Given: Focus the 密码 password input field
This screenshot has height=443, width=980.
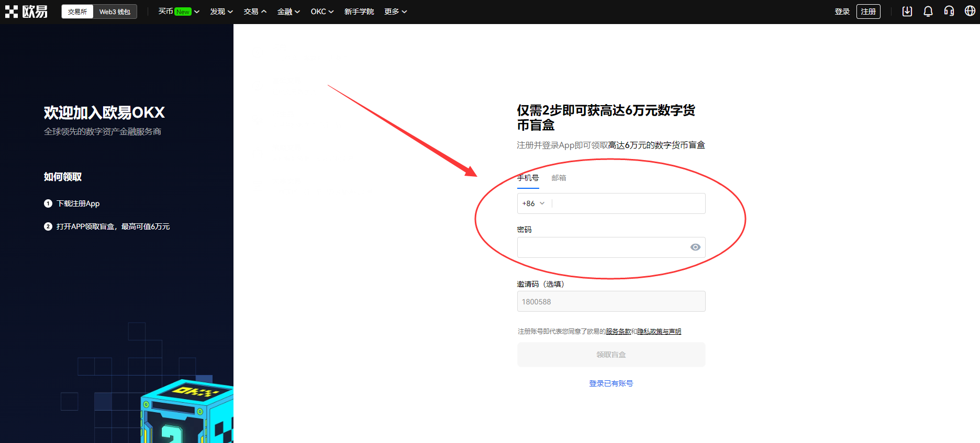Looking at the screenshot, I should [x=611, y=247].
